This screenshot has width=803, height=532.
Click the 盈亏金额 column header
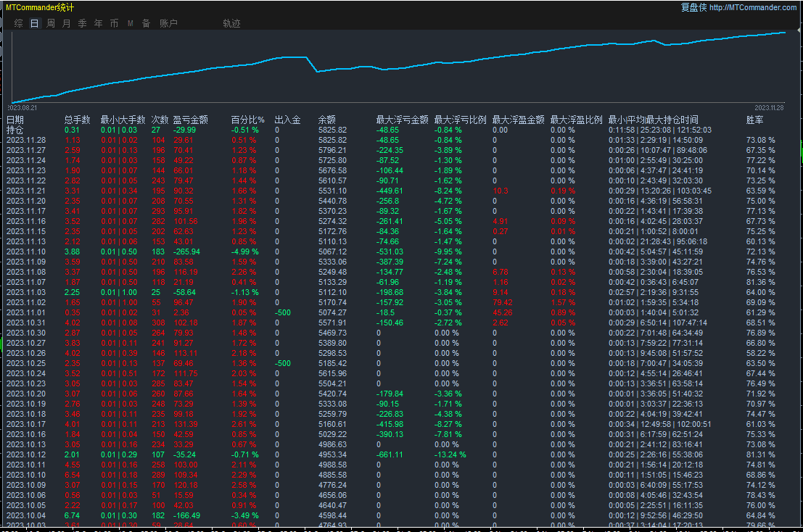190,120
